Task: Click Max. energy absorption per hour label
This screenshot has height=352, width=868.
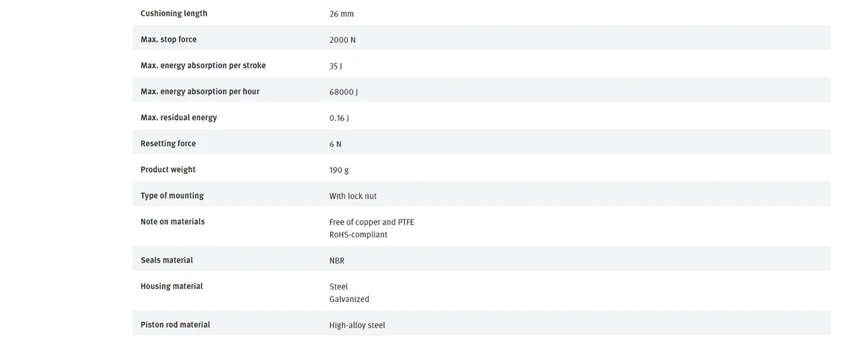Action: (x=200, y=91)
